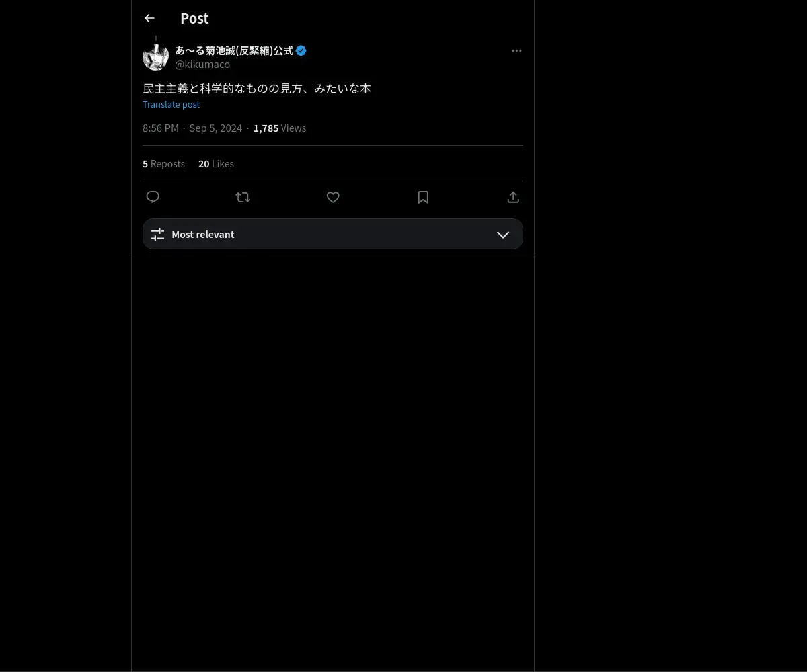Click the reply speech bubble icon

(153, 197)
